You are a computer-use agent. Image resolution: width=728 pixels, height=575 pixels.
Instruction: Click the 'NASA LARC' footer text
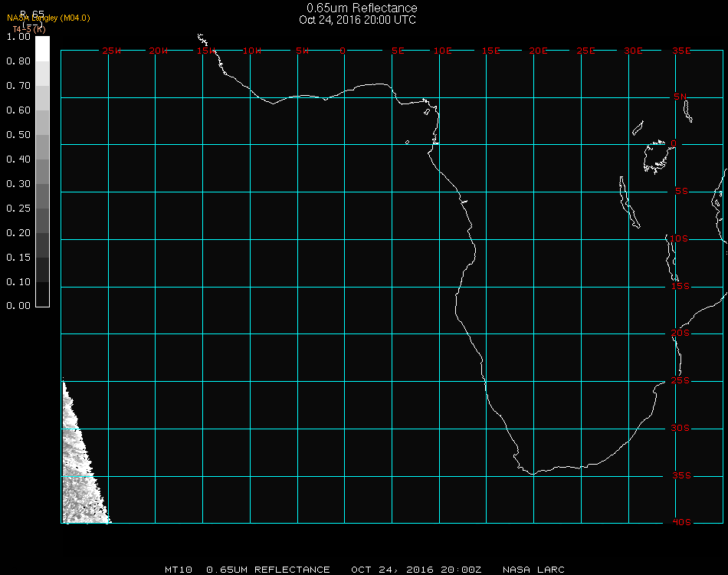534,570
